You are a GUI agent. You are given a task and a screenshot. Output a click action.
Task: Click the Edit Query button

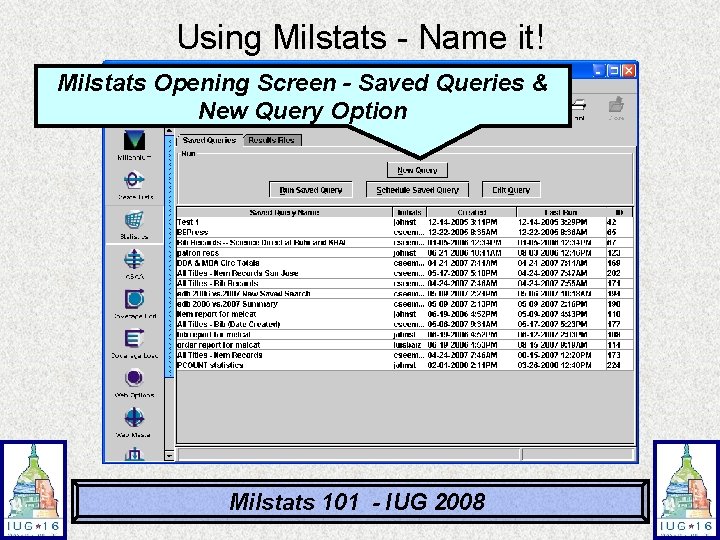(511, 190)
